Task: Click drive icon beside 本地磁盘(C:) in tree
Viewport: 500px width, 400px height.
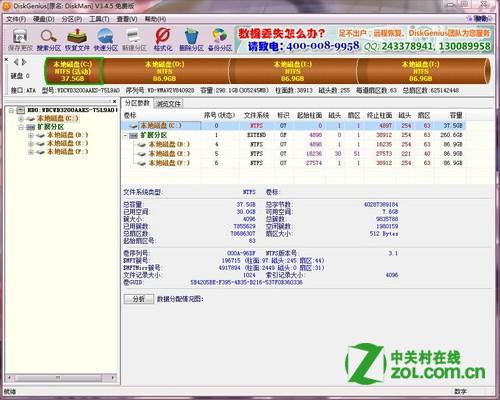Action: tap(31, 119)
